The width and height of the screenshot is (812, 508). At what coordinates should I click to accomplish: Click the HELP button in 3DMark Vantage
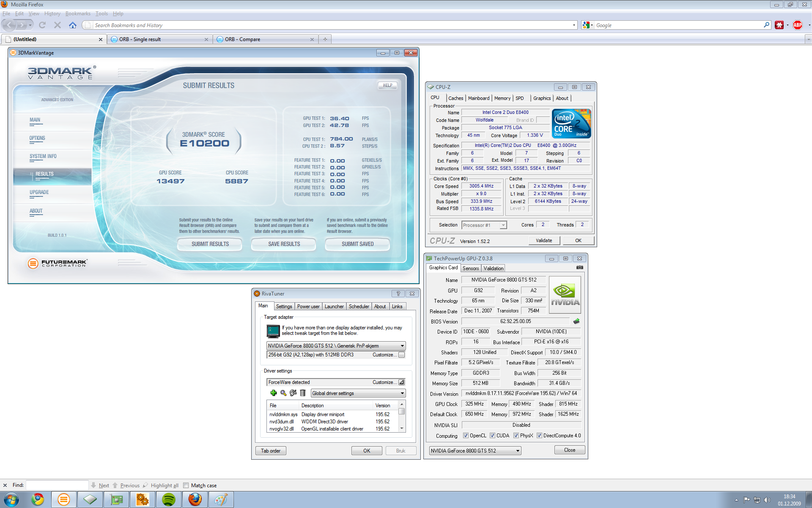point(387,85)
